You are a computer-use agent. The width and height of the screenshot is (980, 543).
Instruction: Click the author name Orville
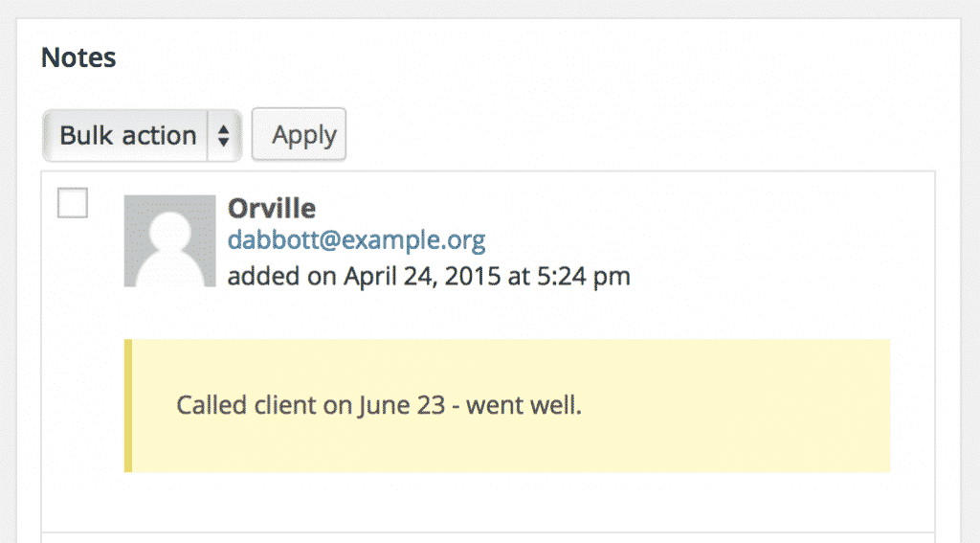(x=272, y=209)
